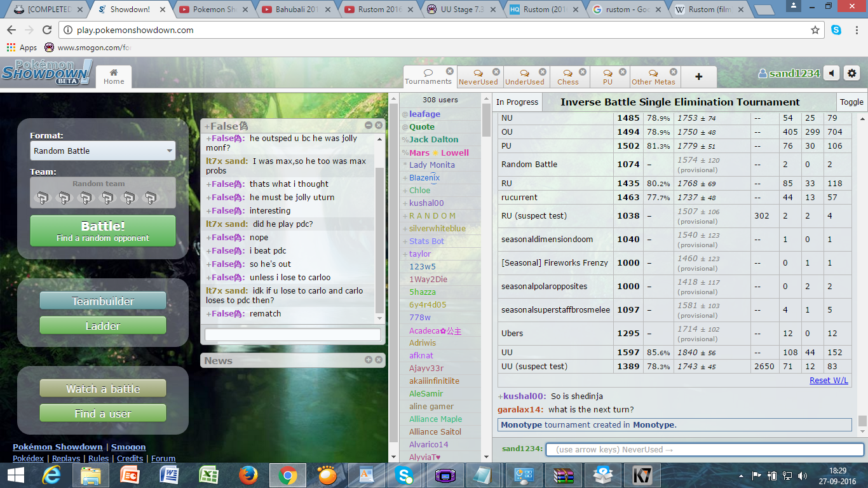Open the Pokédex footer link
The image size is (868, 488).
click(x=28, y=458)
